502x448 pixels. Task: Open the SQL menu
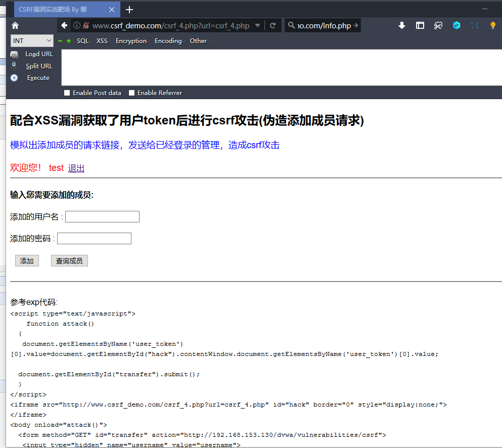click(x=84, y=41)
